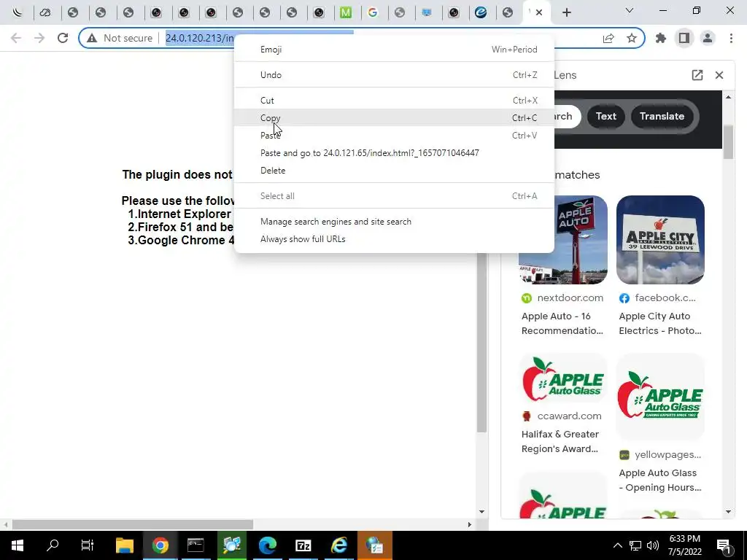Choose Undo in the context menu

pyautogui.click(x=395, y=75)
